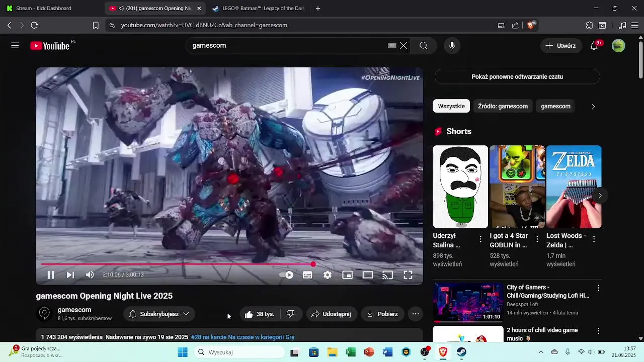The height and width of the screenshot is (362, 644).
Task: Open the #28 na karcie Na czasie link
Action: (243, 337)
